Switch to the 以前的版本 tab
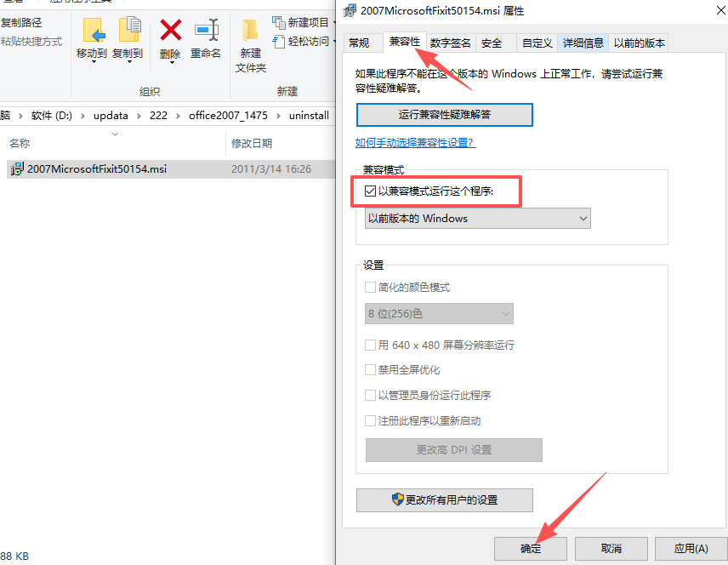Image resolution: width=728 pixels, height=565 pixels. click(x=640, y=43)
